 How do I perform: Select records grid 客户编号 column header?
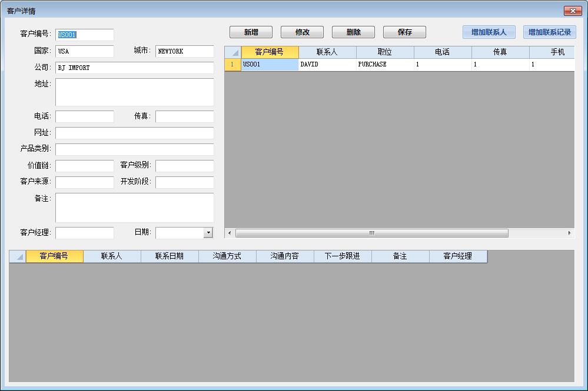coord(54,256)
